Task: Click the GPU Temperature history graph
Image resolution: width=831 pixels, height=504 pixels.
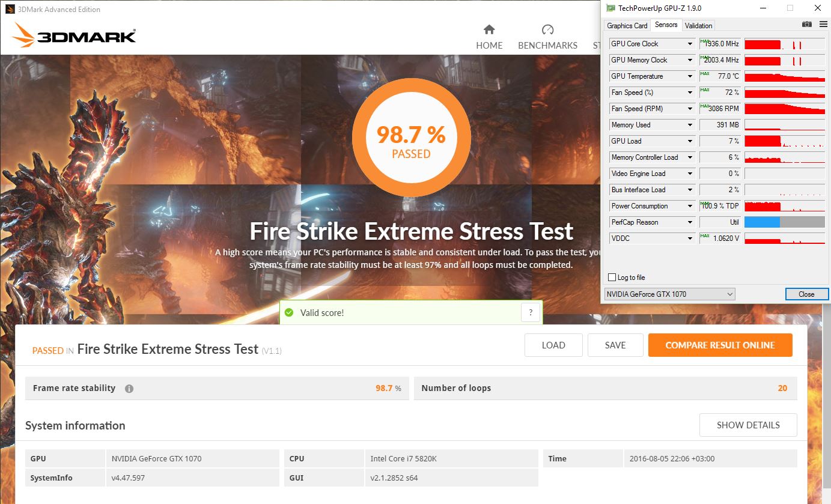Action: click(x=785, y=76)
